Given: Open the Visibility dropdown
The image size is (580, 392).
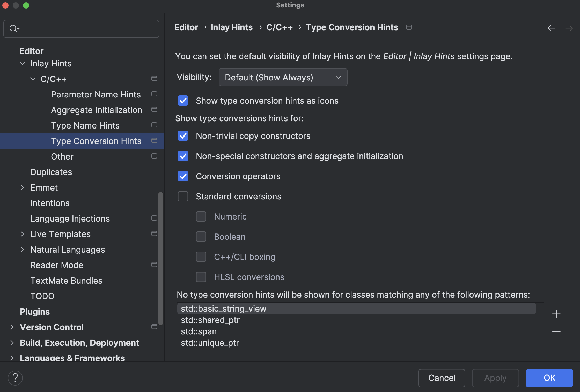Looking at the screenshot, I should pos(283,77).
